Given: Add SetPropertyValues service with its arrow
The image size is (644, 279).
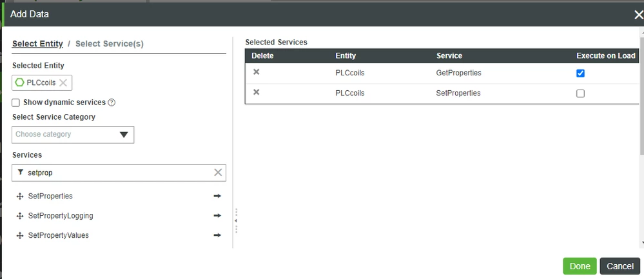Looking at the screenshot, I should (217, 235).
